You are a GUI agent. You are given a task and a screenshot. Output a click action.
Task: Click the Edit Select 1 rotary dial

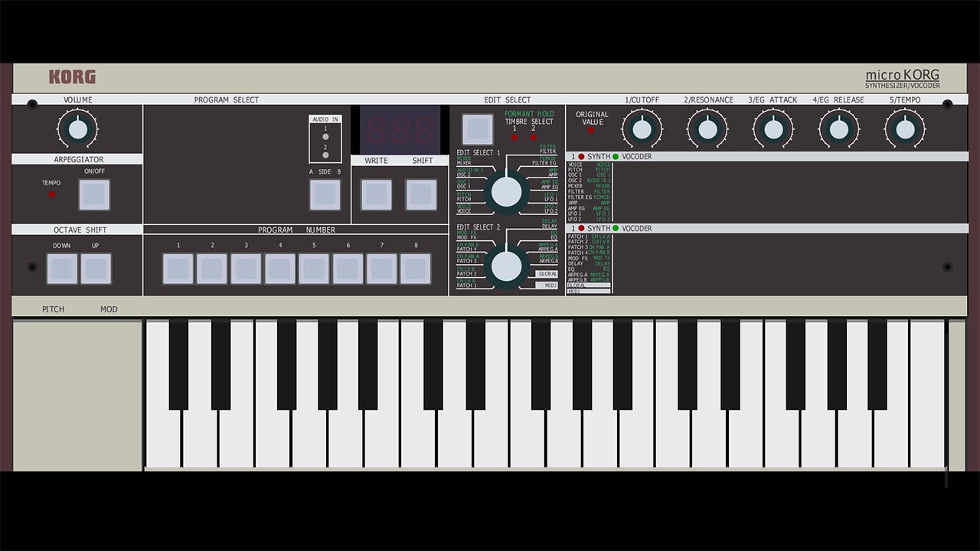pyautogui.click(x=505, y=192)
